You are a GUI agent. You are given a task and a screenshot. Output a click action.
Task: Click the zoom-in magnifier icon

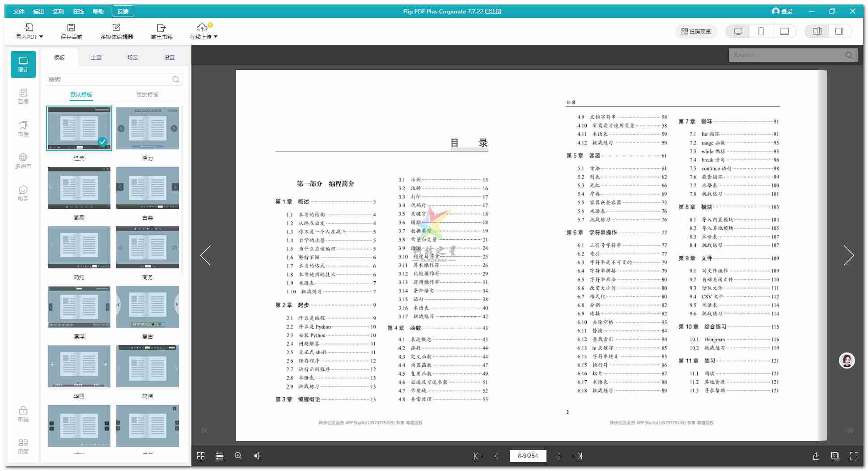(238, 456)
